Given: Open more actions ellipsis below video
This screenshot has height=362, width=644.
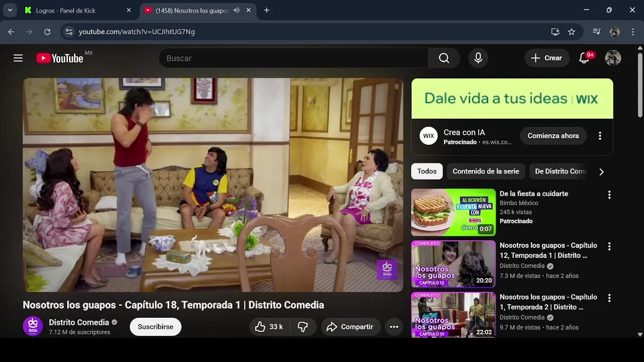Looking at the screenshot, I should tap(394, 327).
